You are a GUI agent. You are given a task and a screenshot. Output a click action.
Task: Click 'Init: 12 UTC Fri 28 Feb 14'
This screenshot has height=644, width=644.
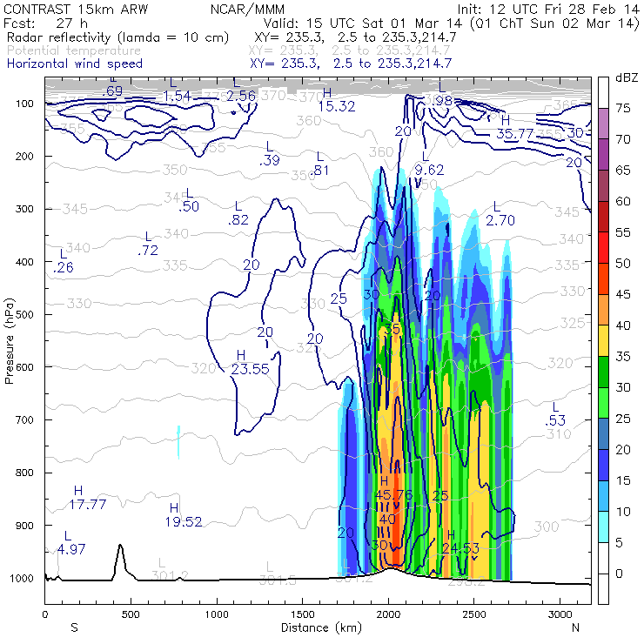[548, 9]
